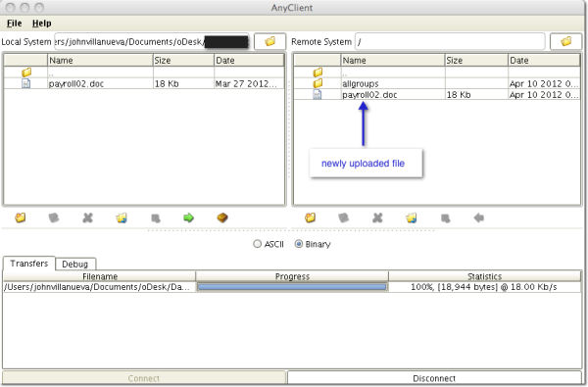Sort local files by Size header
588x387 pixels.
(184, 60)
